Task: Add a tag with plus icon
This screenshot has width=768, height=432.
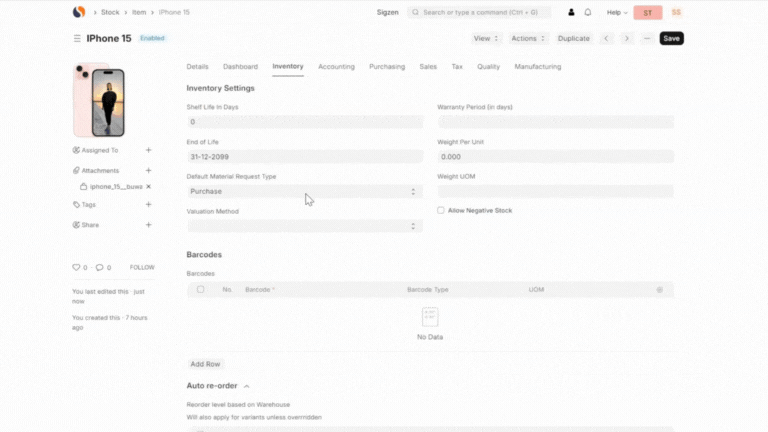Action: pos(148,204)
